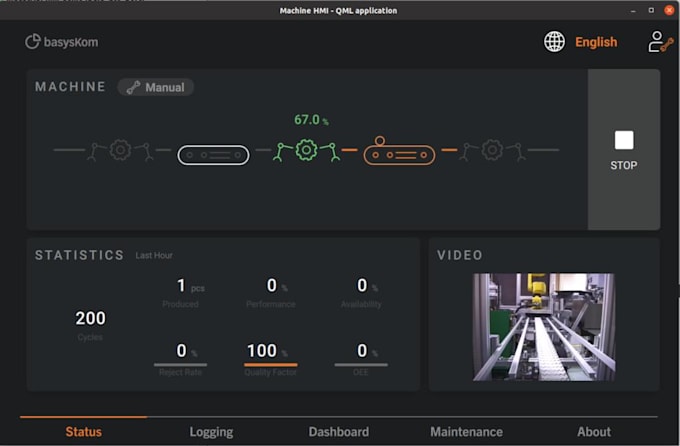
Task: Change the language from English
Action: pyautogui.click(x=596, y=42)
